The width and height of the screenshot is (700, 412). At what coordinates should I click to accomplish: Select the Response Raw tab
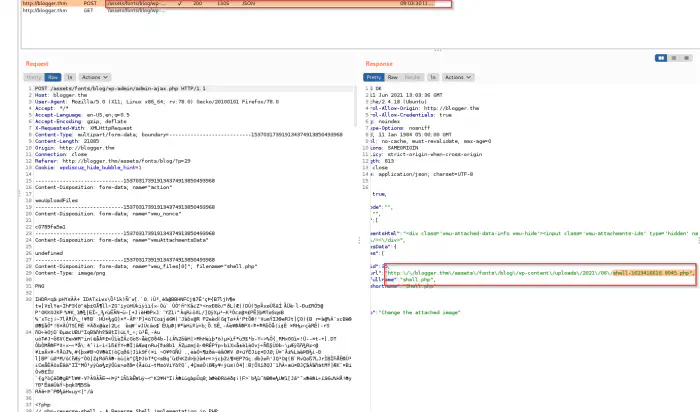tap(393, 77)
